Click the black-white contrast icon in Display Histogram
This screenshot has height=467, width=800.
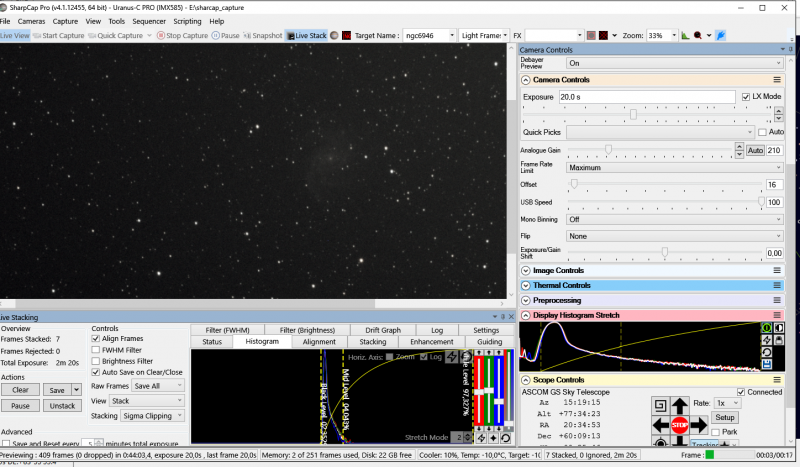(779, 328)
